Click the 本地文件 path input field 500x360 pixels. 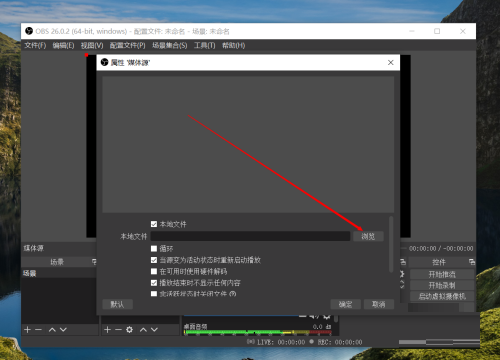pyautogui.click(x=250, y=236)
